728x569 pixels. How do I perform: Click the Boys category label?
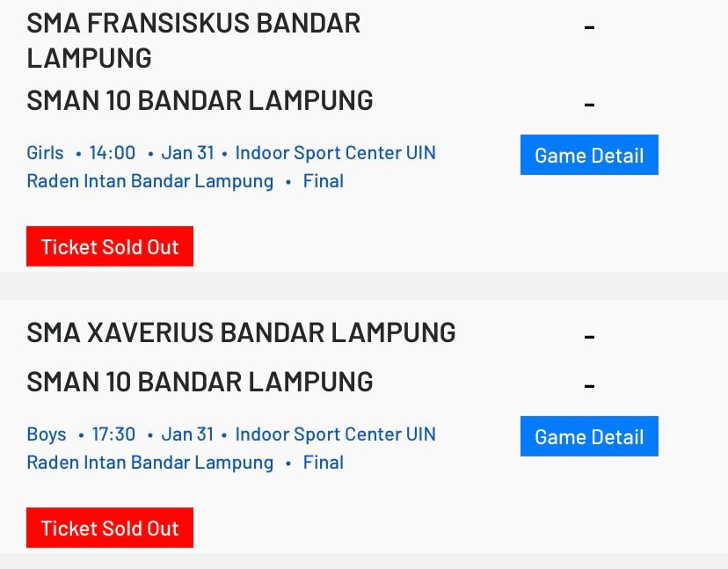click(47, 434)
